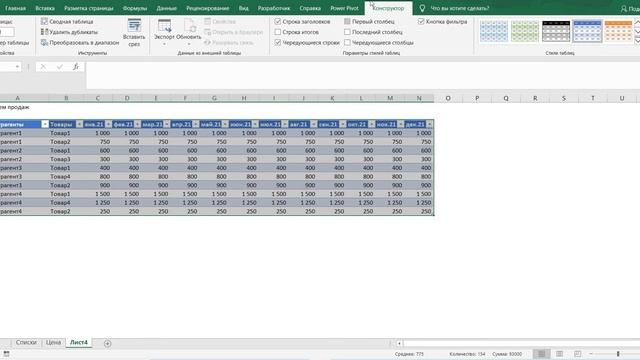Click the Свойства properties button

[220, 21]
